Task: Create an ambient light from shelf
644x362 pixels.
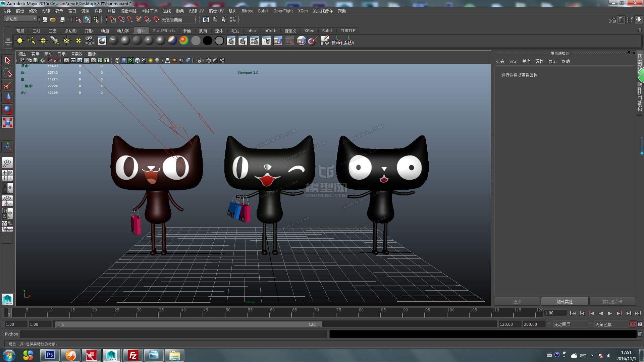Action: coord(20,41)
